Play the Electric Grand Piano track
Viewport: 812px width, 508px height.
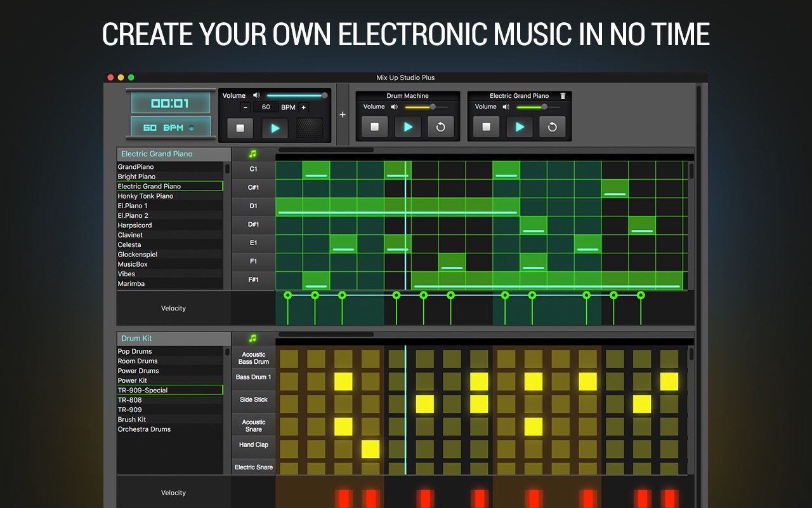(520, 127)
